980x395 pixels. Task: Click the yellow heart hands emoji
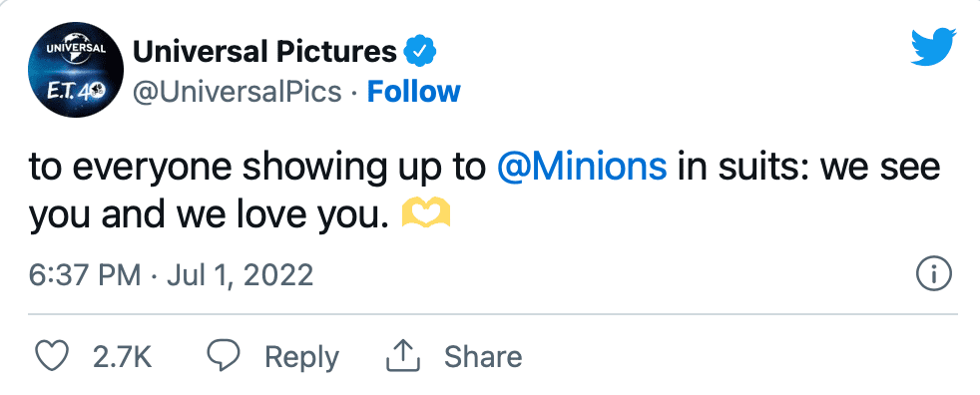pos(425,213)
